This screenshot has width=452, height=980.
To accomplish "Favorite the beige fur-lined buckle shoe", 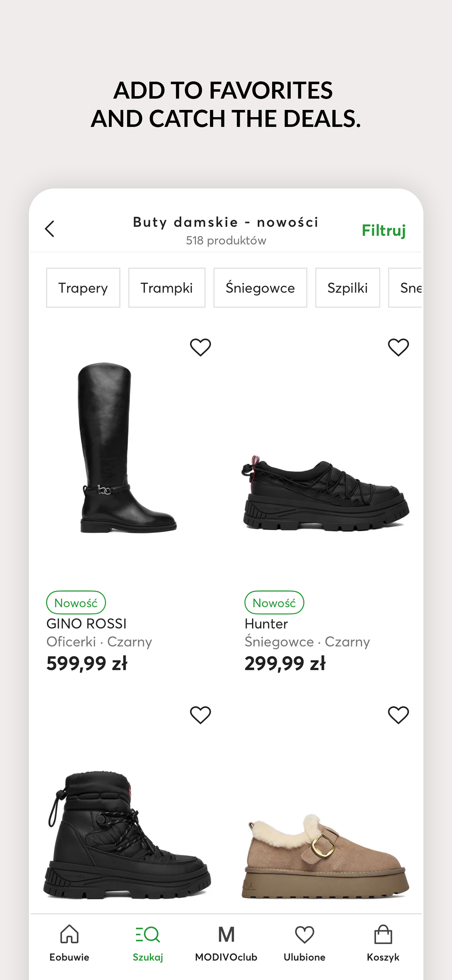I will (x=398, y=715).
